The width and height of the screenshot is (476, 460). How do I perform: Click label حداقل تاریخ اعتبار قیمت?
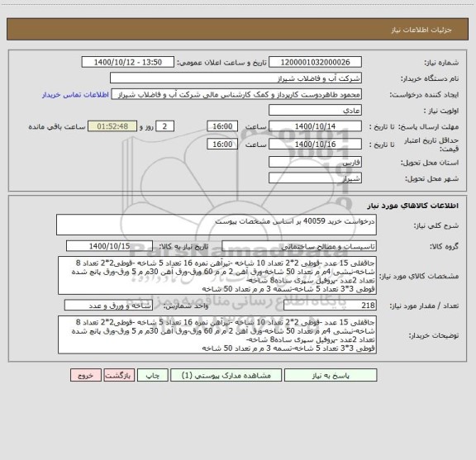point(431,145)
